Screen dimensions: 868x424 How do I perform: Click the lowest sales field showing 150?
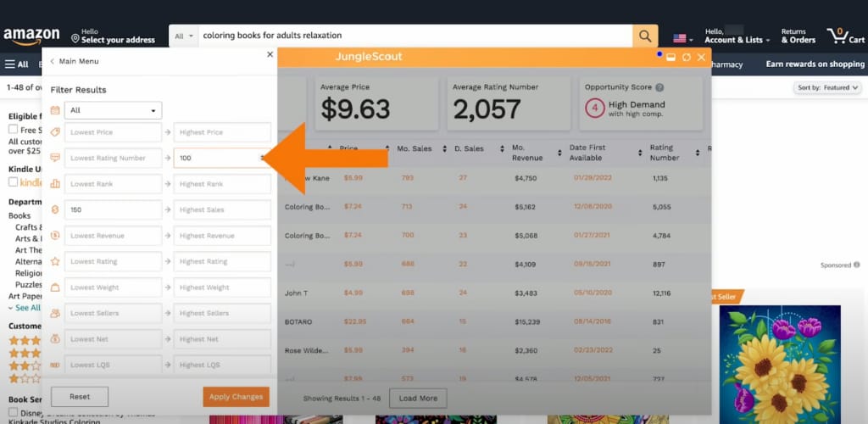113,209
